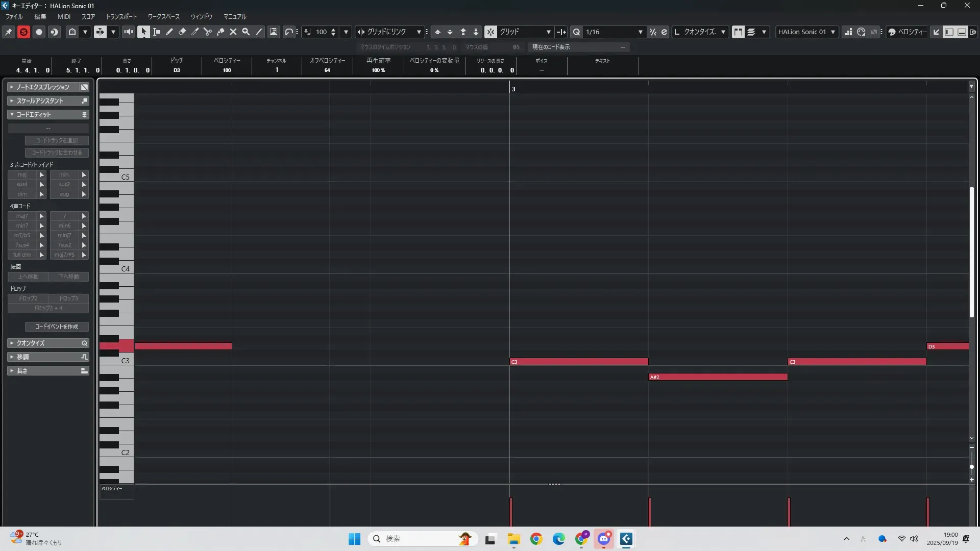Toggle Solo Editor button

(23, 32)
